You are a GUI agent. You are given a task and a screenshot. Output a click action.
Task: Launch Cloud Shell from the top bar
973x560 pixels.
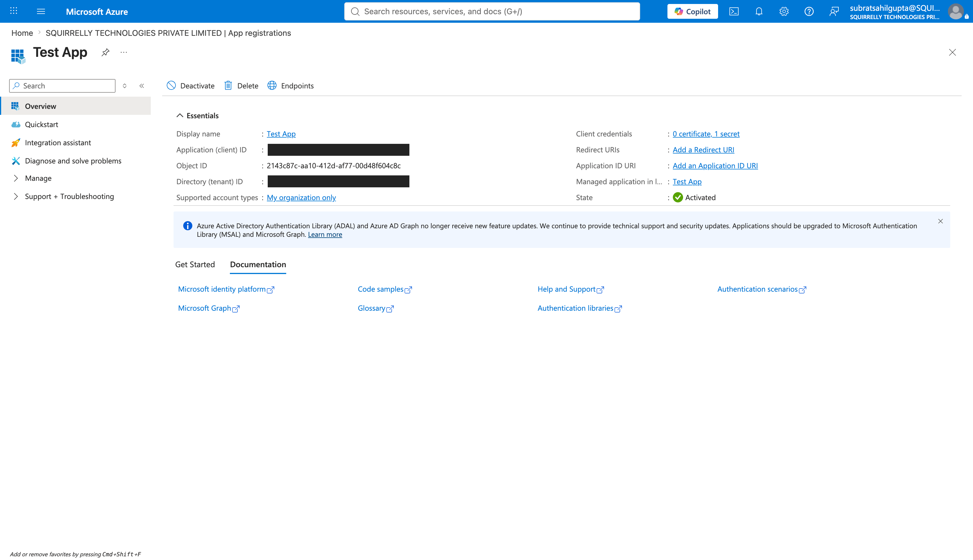click(734, 11)
